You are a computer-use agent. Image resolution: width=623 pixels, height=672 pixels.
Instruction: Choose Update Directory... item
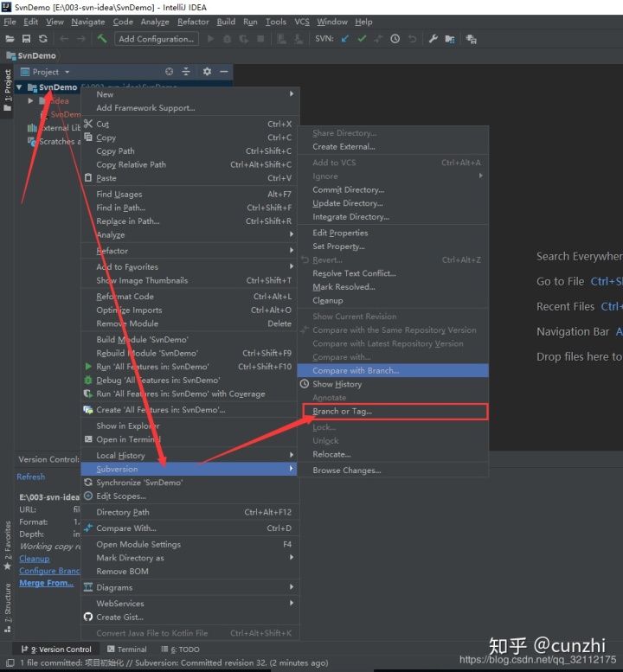coord(393,203)
